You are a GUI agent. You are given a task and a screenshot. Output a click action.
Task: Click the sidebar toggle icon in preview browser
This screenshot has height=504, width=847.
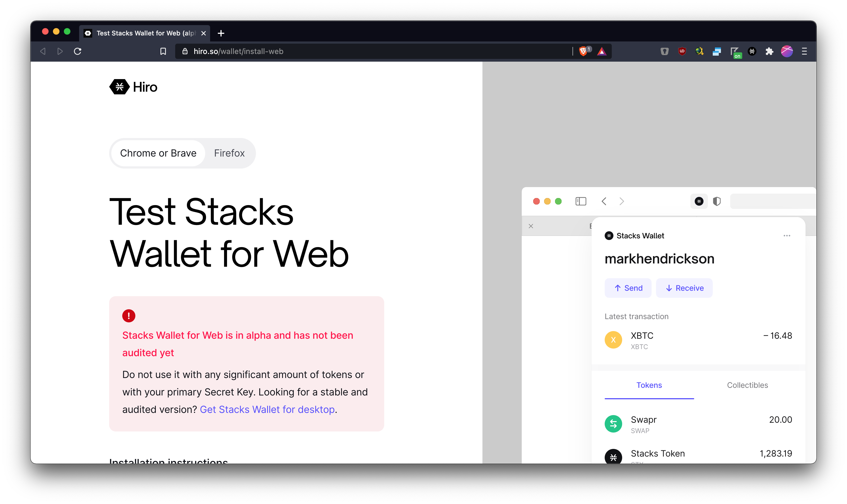pyautogui.click(x=581, y=201)
